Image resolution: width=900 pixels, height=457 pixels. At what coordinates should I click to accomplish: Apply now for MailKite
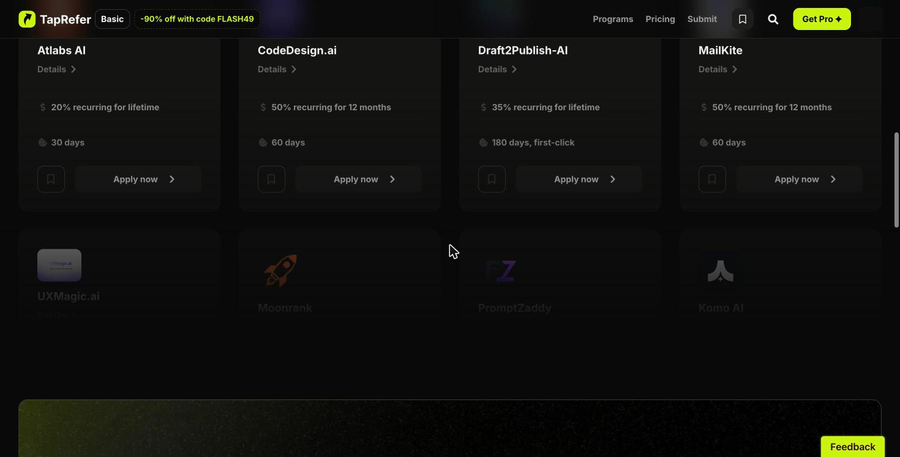(800, 179)
